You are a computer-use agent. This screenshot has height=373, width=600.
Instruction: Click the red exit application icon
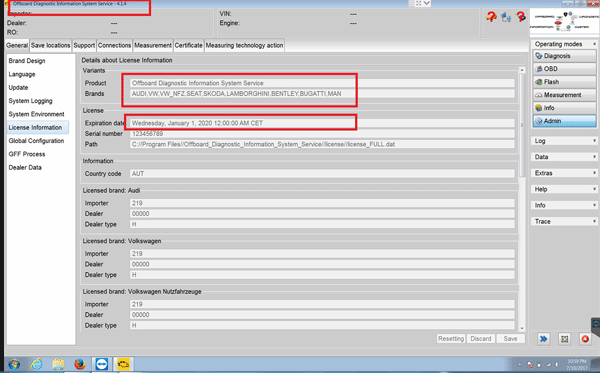585,339
